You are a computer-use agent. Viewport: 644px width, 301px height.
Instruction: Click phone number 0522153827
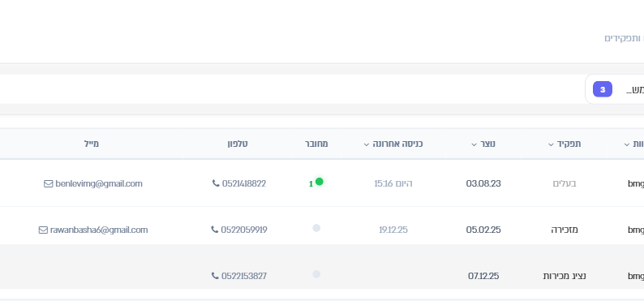[x=244, y=276]
